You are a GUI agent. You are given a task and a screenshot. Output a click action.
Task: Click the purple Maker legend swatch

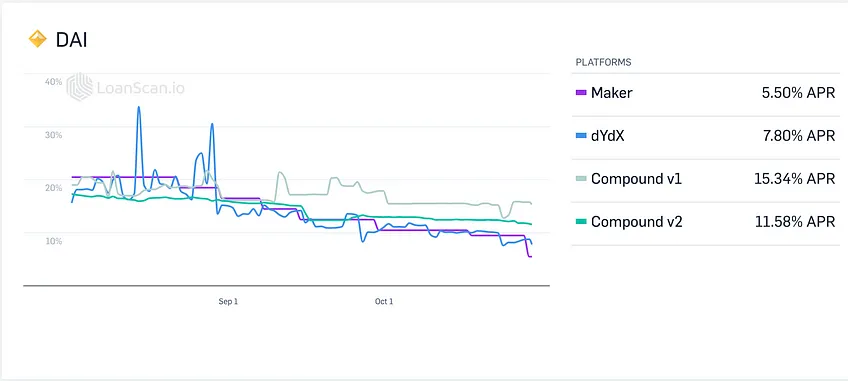click(581, 93)
